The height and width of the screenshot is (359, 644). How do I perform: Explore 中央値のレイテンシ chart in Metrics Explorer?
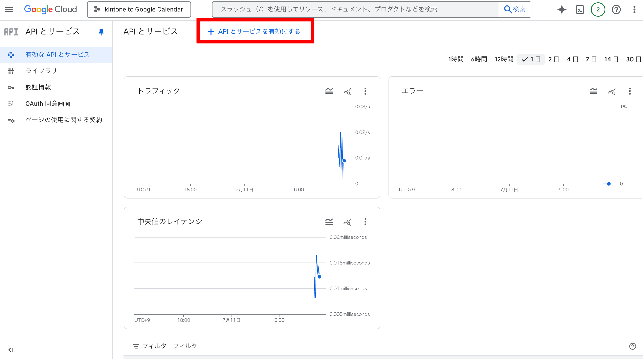[347, 222]
